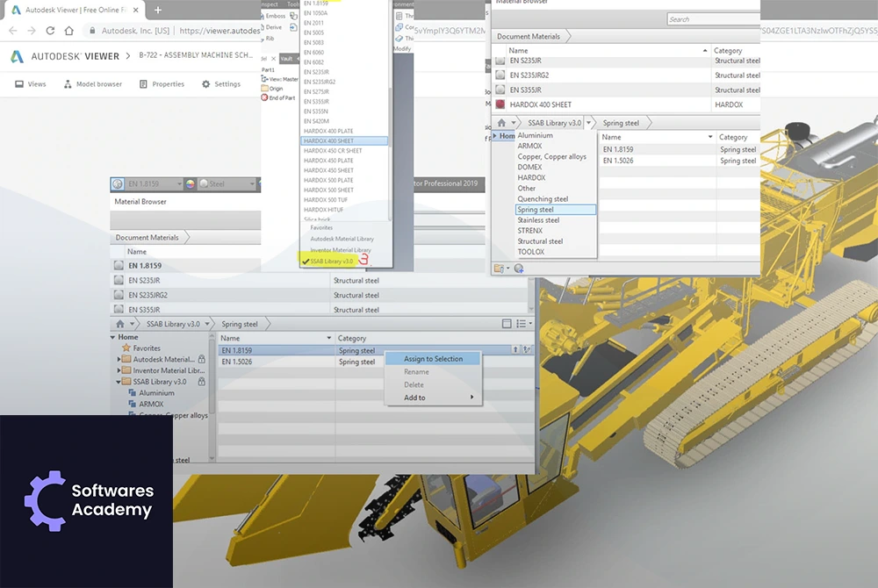Screen dimensions: 878x588
Task: Choose Rename in the context menu
Action: 416,371
